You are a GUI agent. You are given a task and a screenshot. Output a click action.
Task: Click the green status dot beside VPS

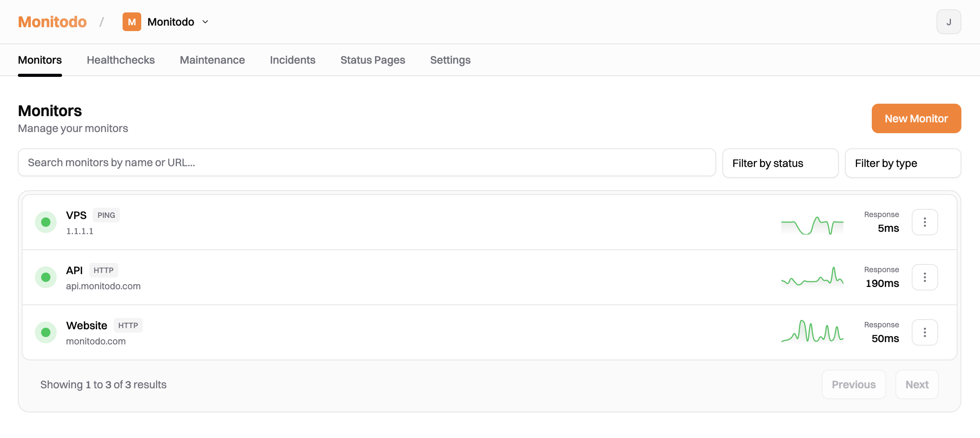(x=46, y=222)
